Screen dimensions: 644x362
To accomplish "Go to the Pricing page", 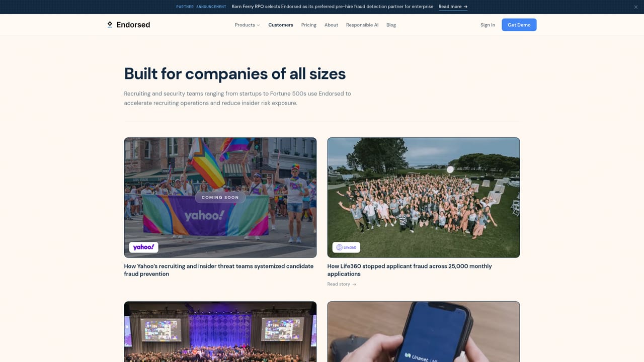I will tap(309, 25).
